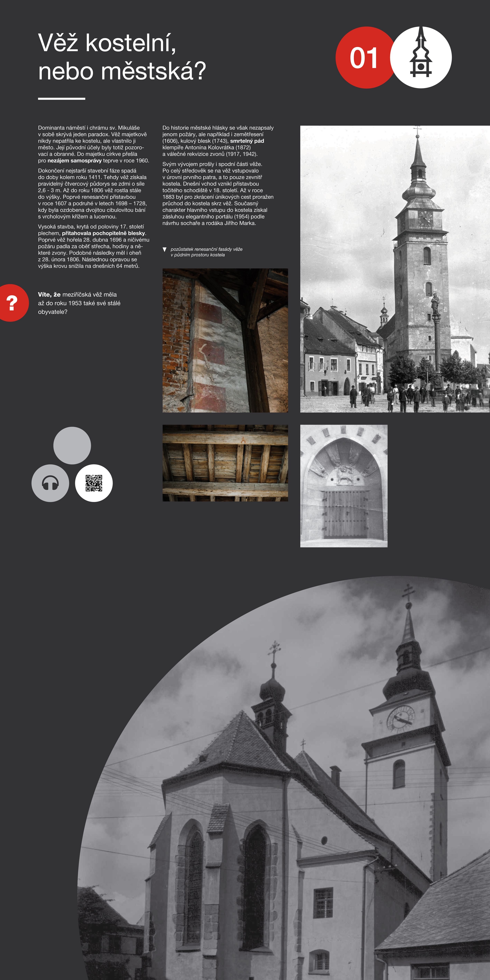
Task: Click the bold text "smrtelný pád"
Action: point(247,141)
